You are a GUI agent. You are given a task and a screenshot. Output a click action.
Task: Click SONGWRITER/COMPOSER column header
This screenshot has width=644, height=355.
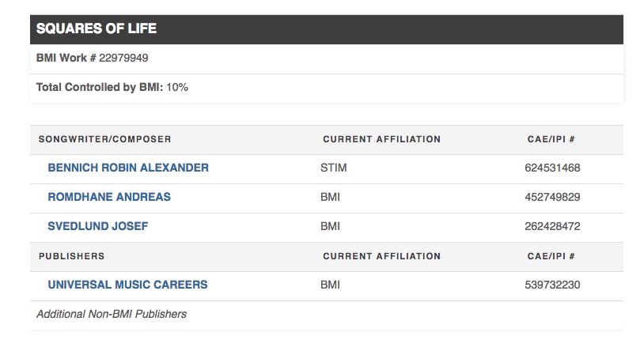(x=104, y=139)
